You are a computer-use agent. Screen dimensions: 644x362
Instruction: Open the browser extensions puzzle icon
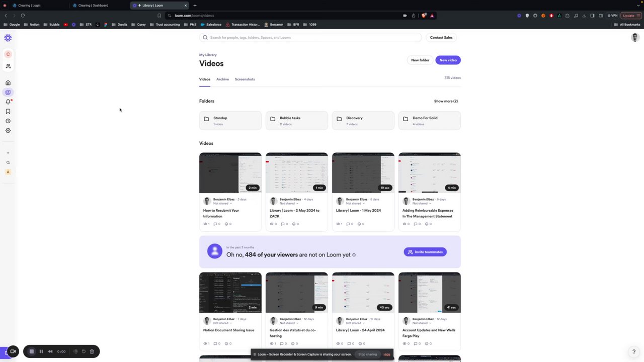pos(568,16)
